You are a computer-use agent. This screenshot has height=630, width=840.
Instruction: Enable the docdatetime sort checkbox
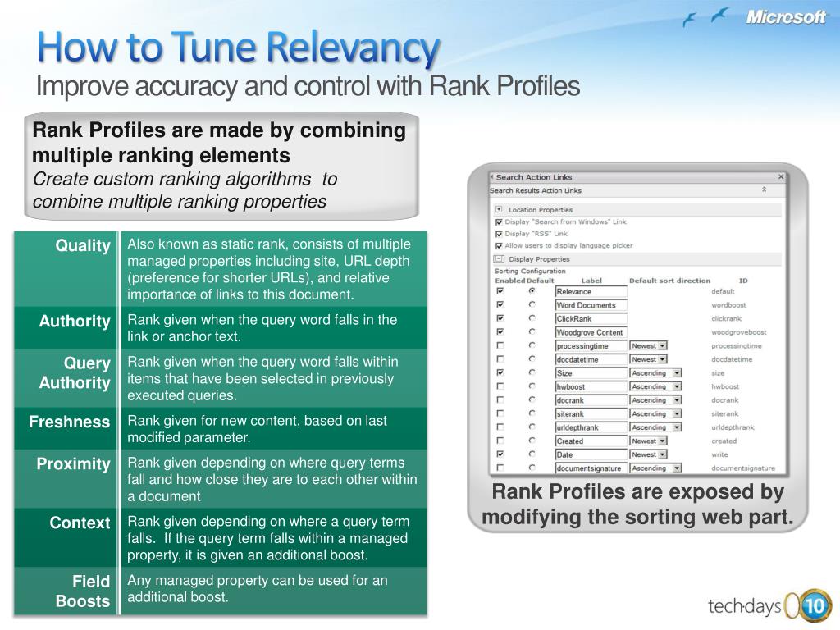pyautogui.click(x=500, y=359)
